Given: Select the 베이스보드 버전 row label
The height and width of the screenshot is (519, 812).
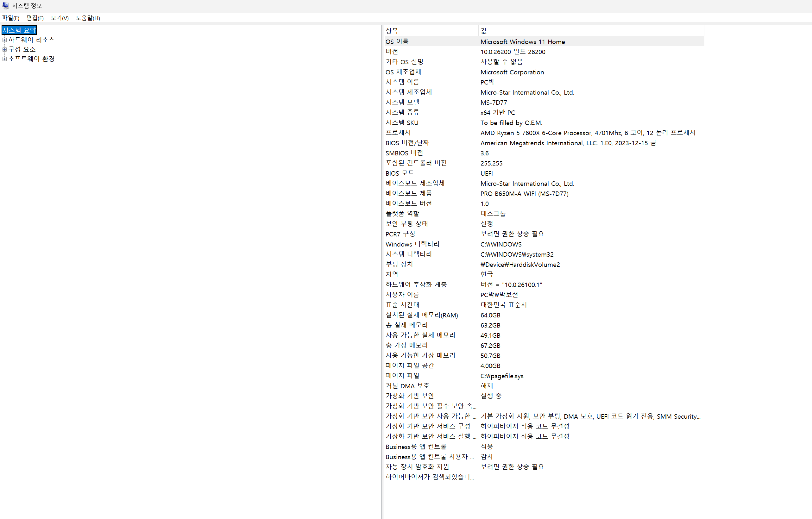Looking at the screenshot, I should (x=409, y=203).
